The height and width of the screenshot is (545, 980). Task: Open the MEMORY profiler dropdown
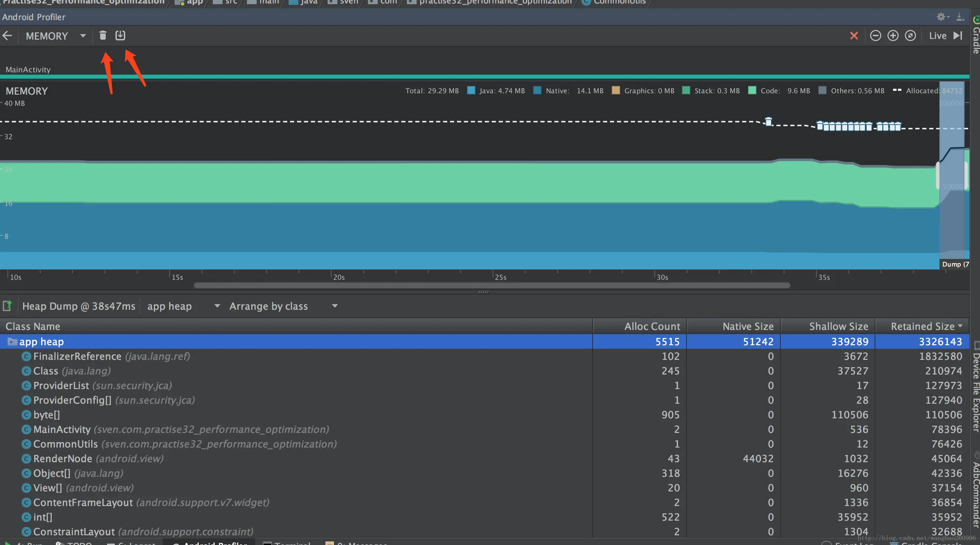click(56, 36)
